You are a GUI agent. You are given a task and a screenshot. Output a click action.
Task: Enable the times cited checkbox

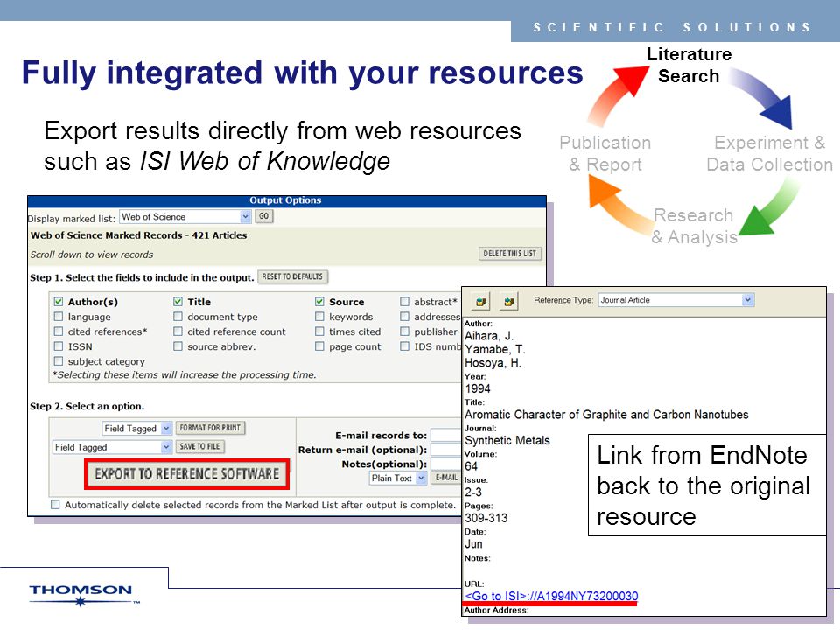point(319,332)
